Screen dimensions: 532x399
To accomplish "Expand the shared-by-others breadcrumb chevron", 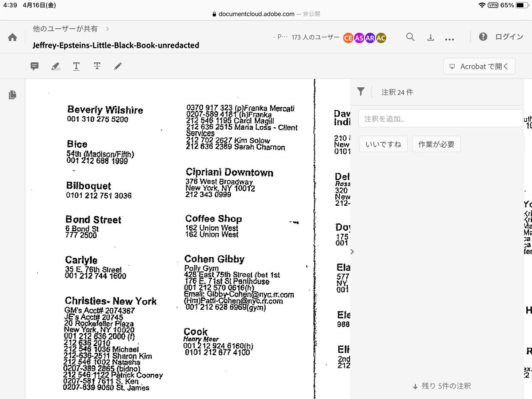I will pyautogui.click(x=108, y=29).
